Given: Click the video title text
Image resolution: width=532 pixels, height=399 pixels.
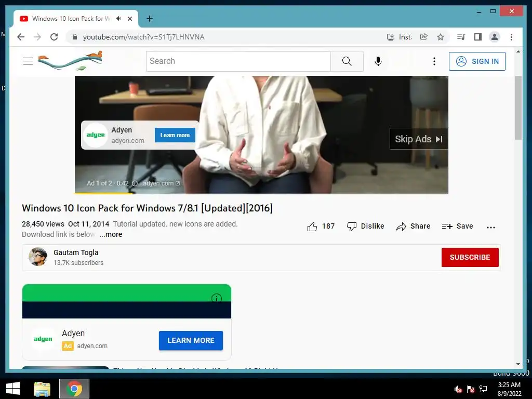Looking at the screenshot, I should point(147,208).
